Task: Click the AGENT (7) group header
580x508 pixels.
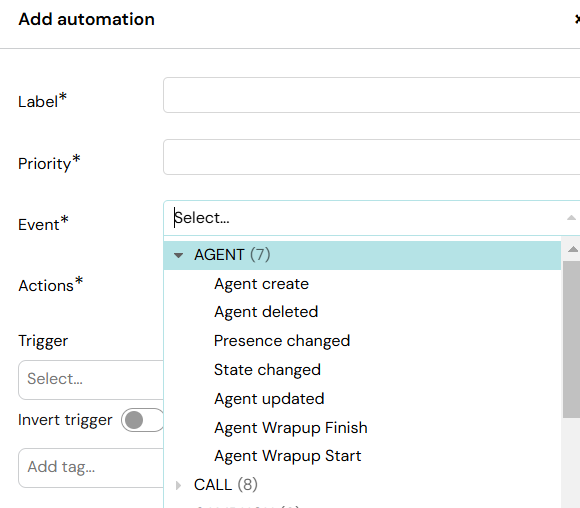Action: pyautogui.click(x=362, y=255)
